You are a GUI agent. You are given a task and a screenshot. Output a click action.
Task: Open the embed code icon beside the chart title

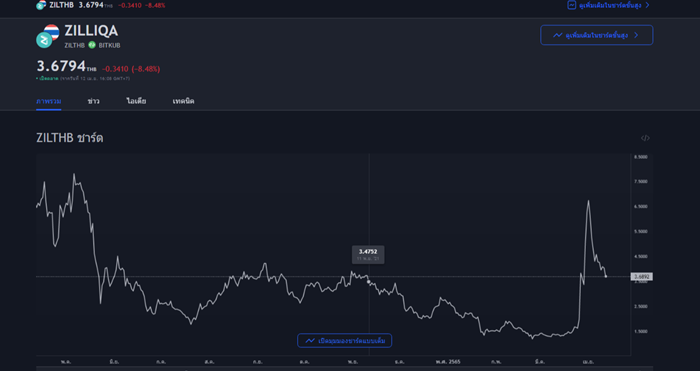645,138
